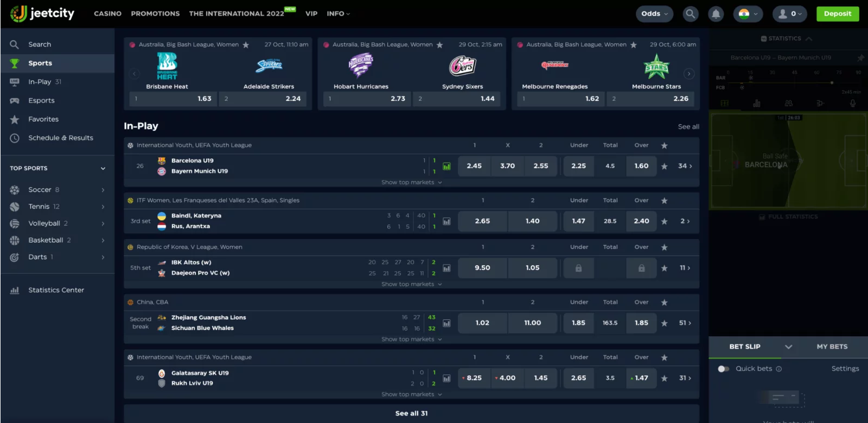
Task: Favorite the IBK Altos match row
Action: pyautogui.click(x=664, y=268)
